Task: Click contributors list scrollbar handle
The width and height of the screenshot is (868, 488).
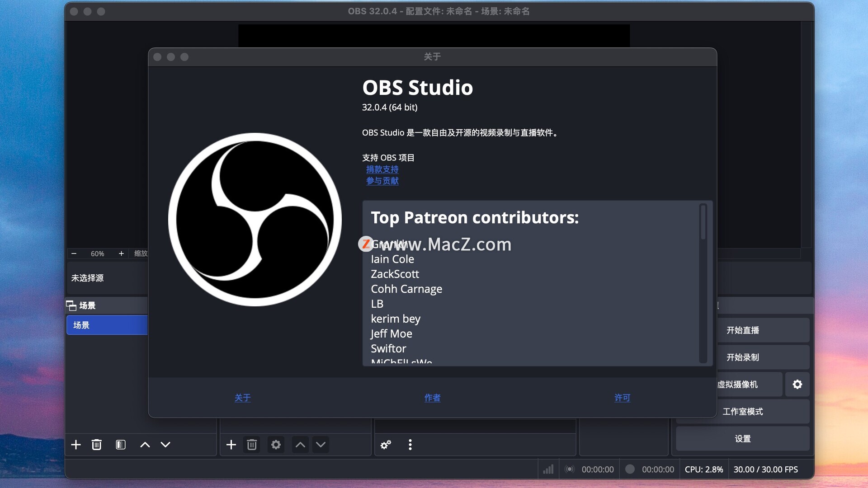Action: (703, 222)
